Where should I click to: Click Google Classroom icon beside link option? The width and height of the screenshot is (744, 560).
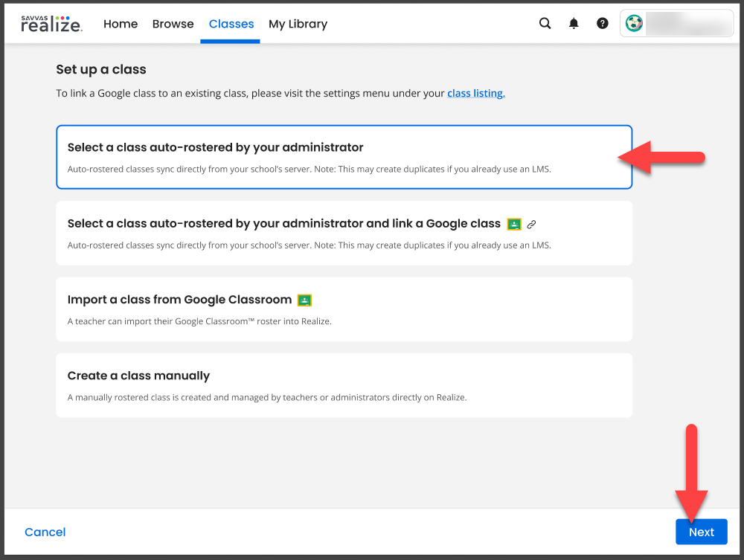pos(514,224)
